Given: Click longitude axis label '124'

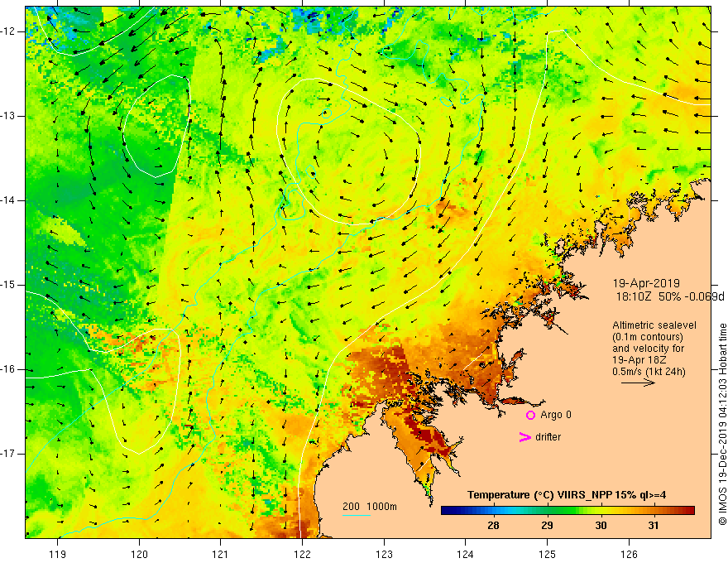Looking at the screenshot, I should 465,554.
